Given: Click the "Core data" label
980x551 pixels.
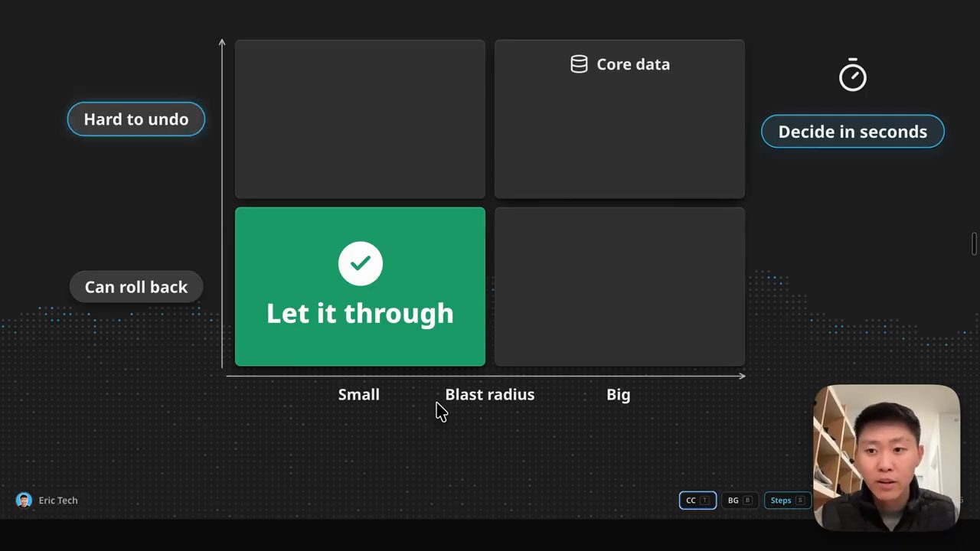Looking at the screenshot, I should tap(633, 64).
